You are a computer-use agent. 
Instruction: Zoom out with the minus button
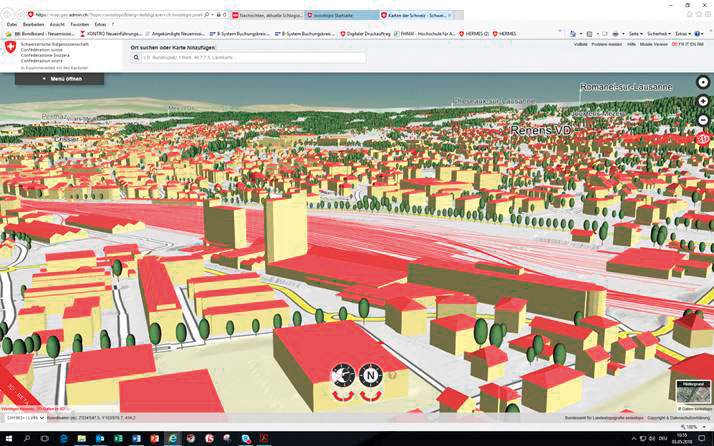[x=703, y=120]
